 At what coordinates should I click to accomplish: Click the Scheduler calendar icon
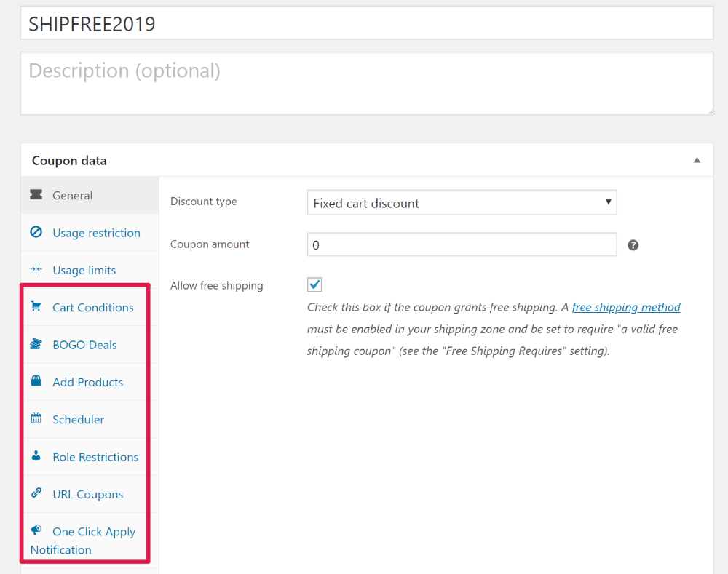[x=36, y=418]
